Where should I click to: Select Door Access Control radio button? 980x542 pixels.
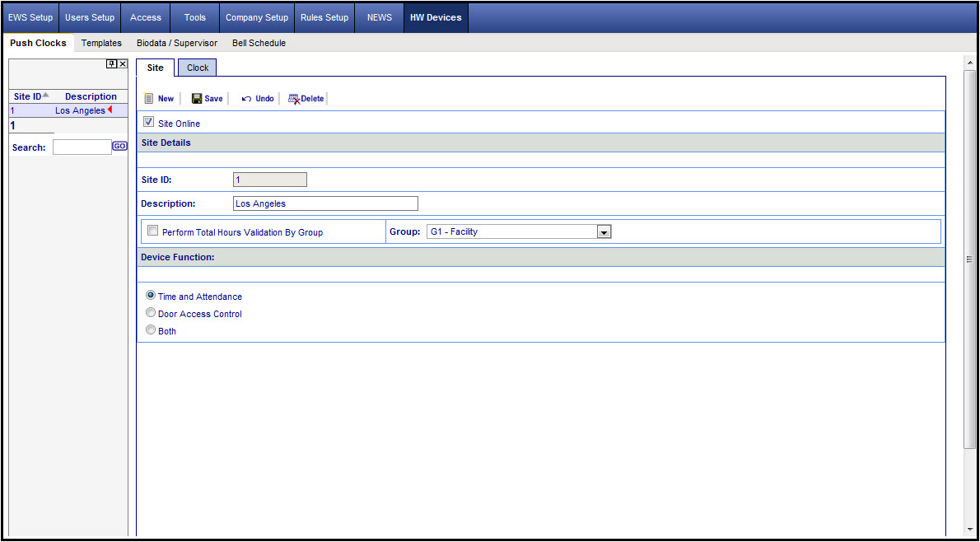tap(151, 312)
